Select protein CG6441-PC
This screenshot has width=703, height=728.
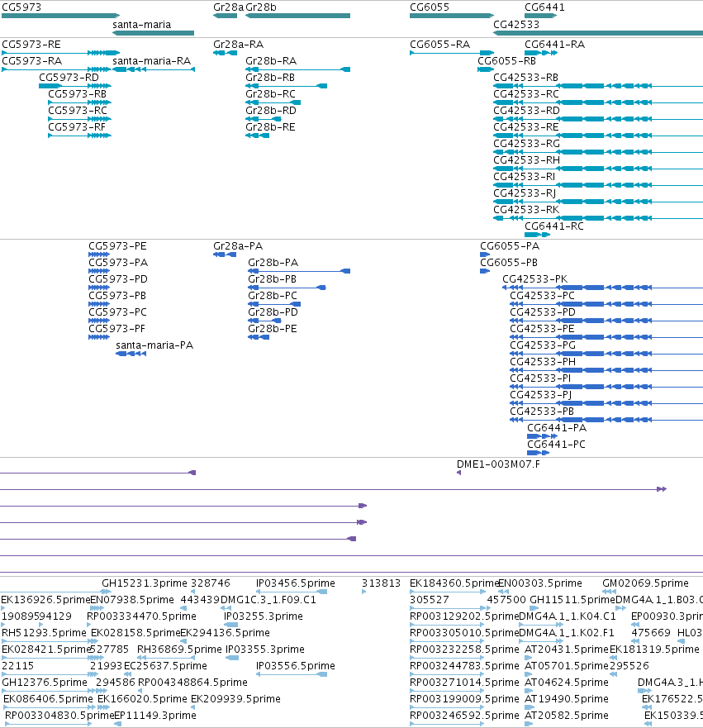coord(539,453)
